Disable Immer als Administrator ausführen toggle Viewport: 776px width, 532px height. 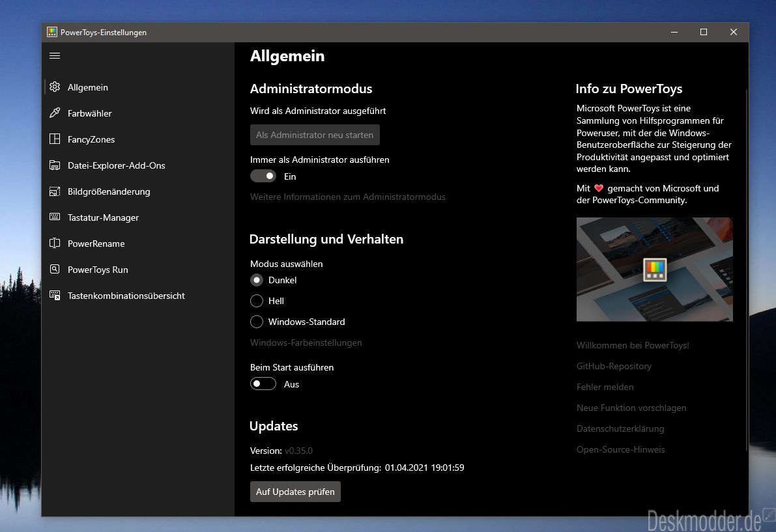tap(263, 176)
